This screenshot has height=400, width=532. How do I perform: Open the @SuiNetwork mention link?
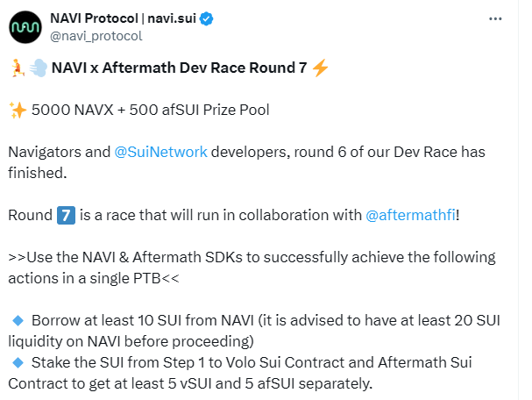tap(160, 152)
